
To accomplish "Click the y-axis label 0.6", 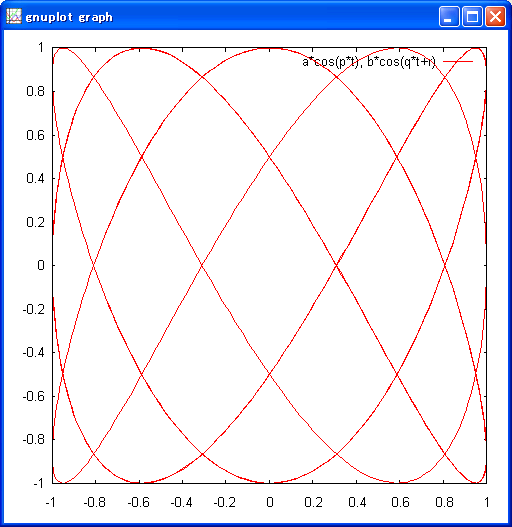I will tap(36, 135).
